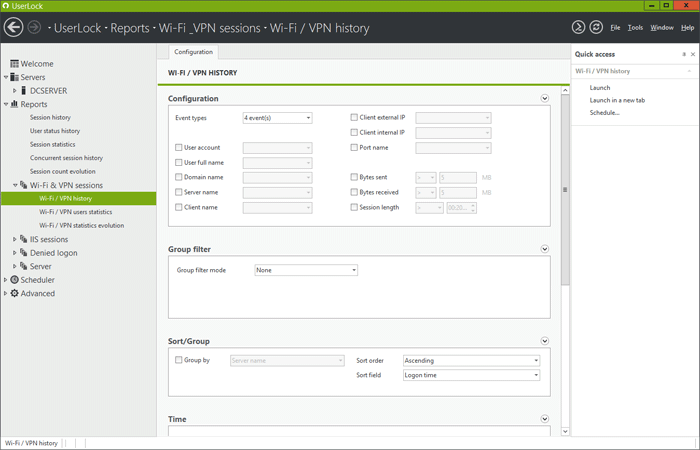Check the Client name checkbox
The height and width of the screenshot is (450, 700).
pos(179,207)
